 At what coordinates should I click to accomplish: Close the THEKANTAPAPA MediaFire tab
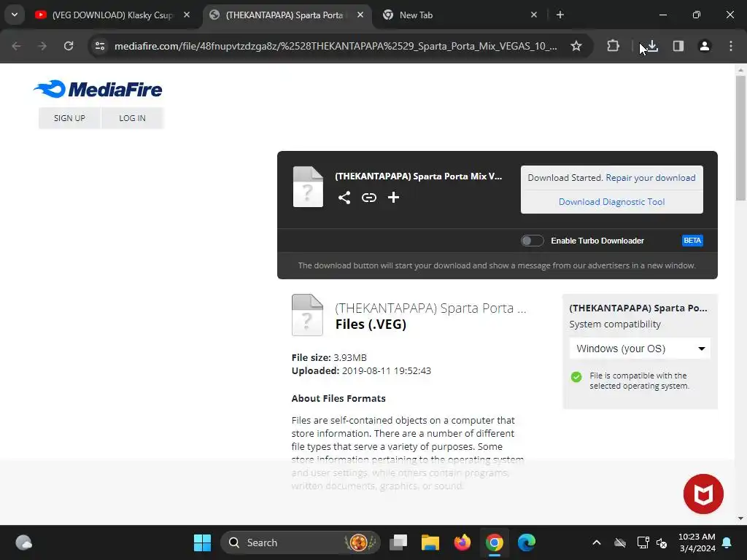pyautogui.click(x=360, y=15)
